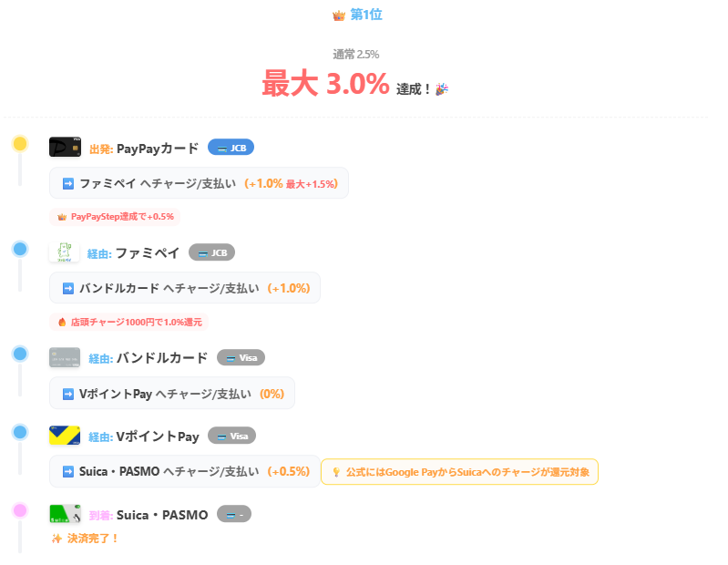728x565 pixels.
Task: Select the VポイントPay へチャージ/支払い step box
Action: point(172,394)
